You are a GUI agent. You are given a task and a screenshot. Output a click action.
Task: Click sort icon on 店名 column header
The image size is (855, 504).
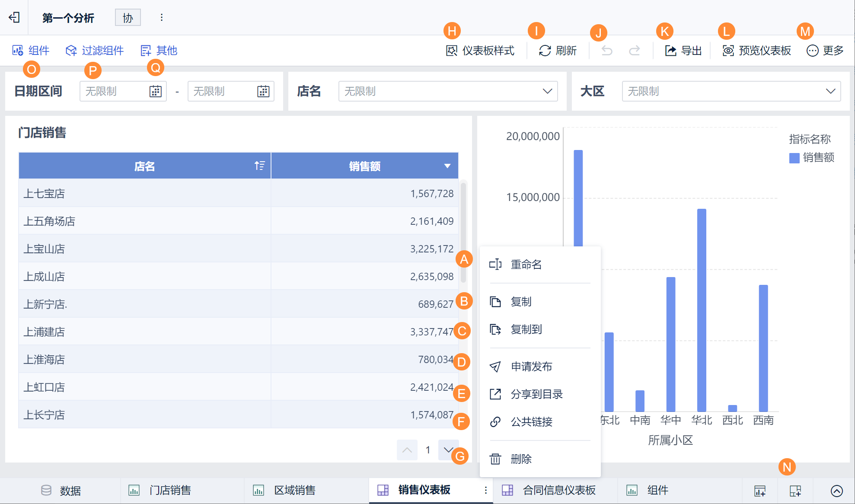[259, 166]
